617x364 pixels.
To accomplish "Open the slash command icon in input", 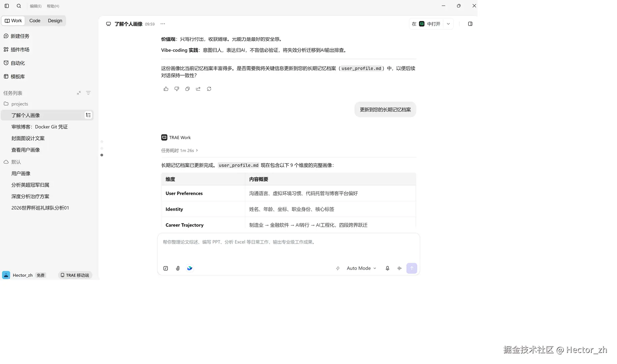I will coord(165,268).
